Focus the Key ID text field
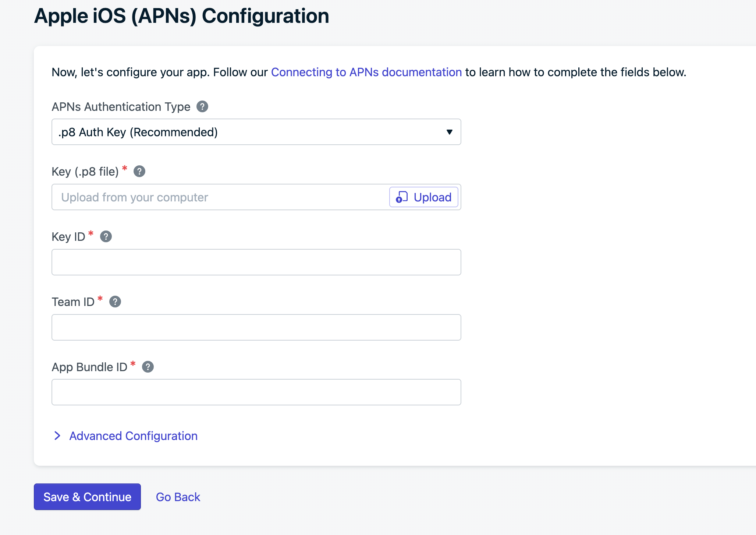The image size is (756, 535). [256, 262]
